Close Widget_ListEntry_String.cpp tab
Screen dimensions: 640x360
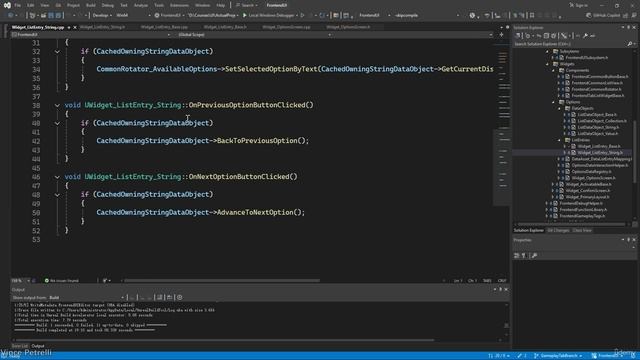[75, 27]
